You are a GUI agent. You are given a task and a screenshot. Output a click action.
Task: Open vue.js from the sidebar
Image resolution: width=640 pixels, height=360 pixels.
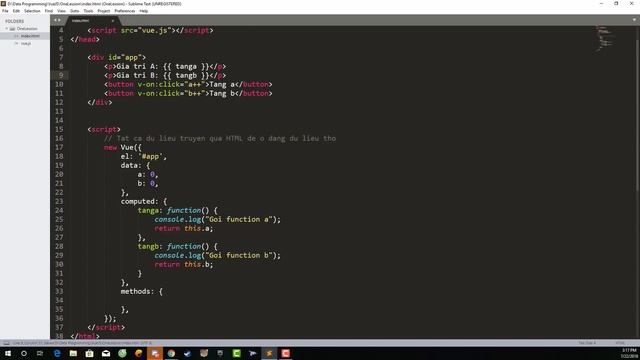26,43
